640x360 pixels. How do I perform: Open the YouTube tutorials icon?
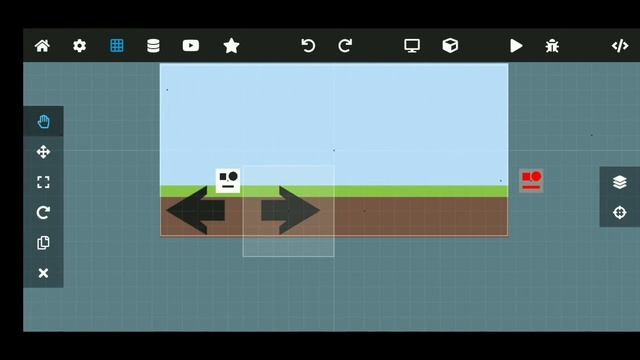point(191,46)
